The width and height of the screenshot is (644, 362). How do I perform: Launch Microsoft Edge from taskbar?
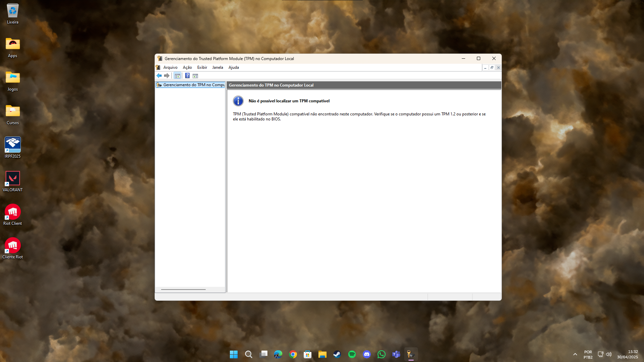tap(278, 354)
